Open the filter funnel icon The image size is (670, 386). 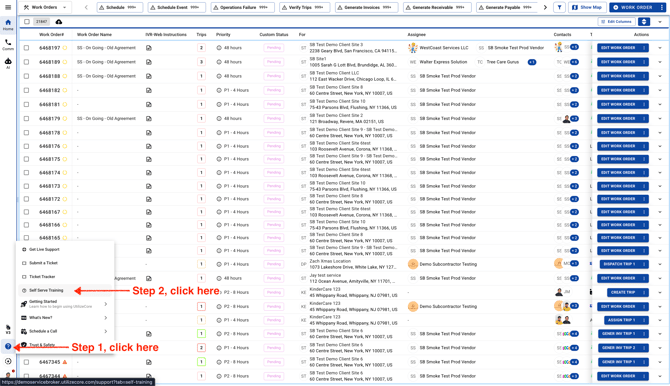559,7
